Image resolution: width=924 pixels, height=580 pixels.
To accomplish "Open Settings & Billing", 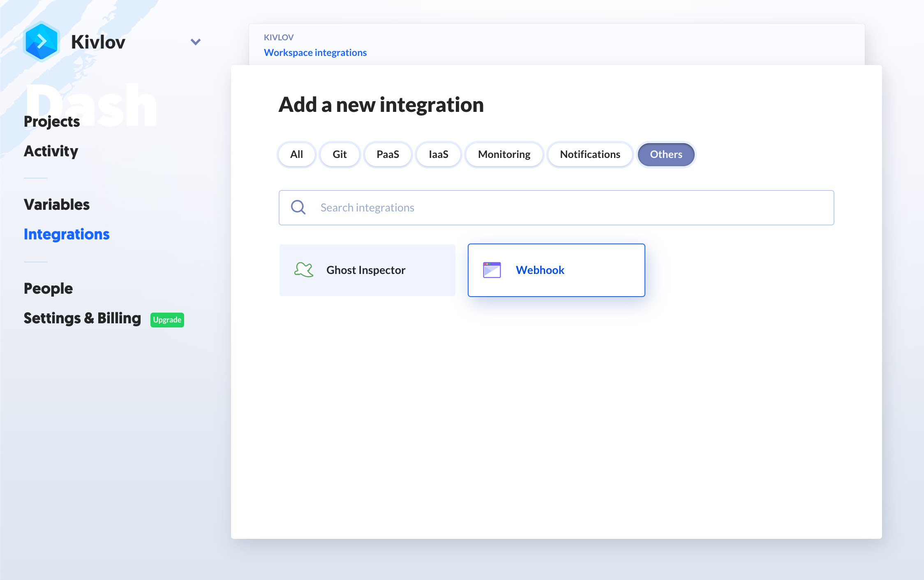I will pos(82,318).
